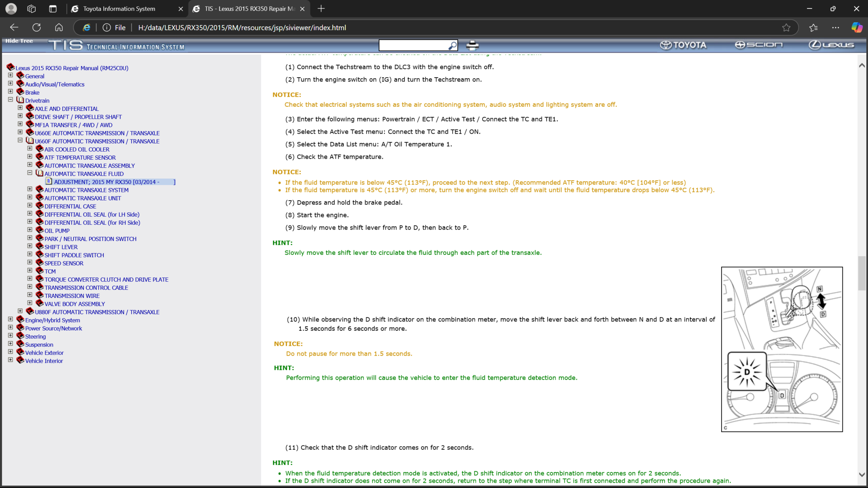This screenshot has width=868, height=488.
Task: Click the Scion logo in header
Action: coord(759,45)
